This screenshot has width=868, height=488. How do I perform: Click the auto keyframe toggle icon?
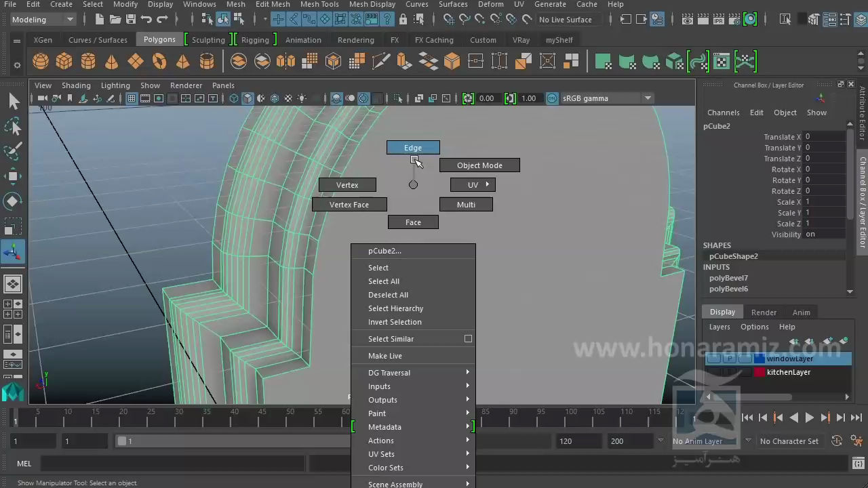pos(837,441)
